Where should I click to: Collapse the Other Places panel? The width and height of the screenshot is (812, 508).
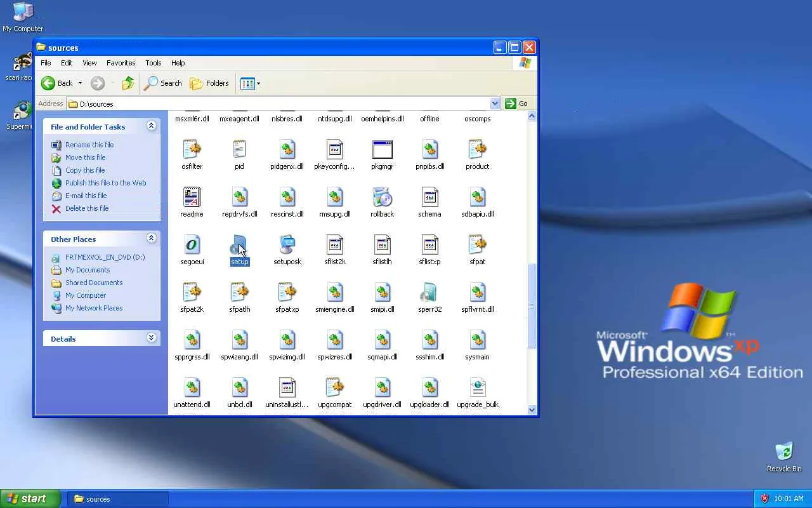(x=151, y=239)
